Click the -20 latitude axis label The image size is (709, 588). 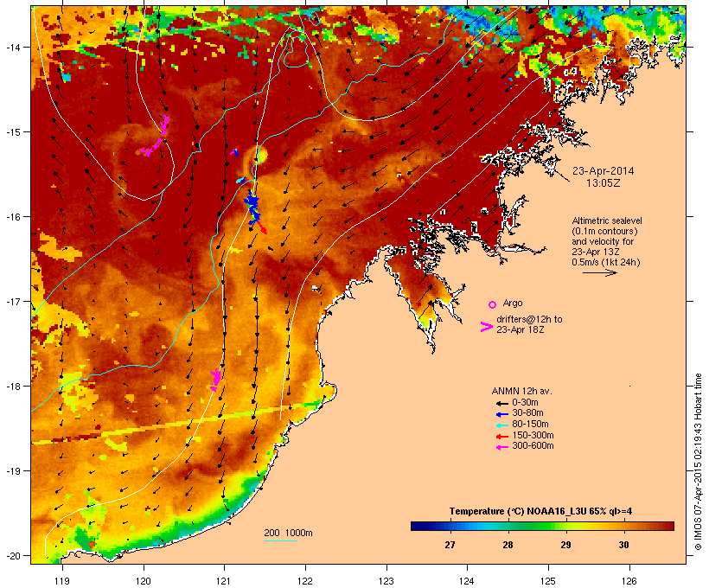pyautogui.click(x=12, y=556)
